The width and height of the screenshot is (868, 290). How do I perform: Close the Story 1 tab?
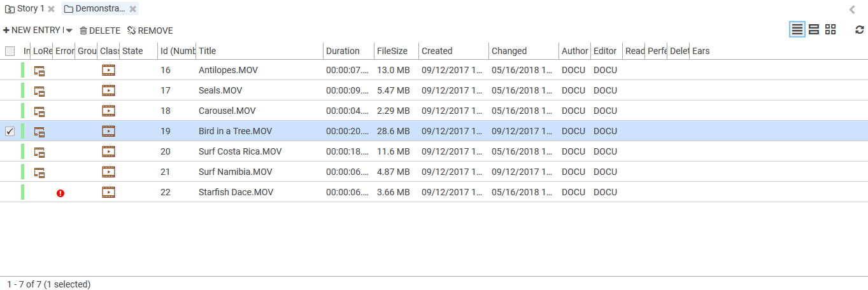[51, 9]
